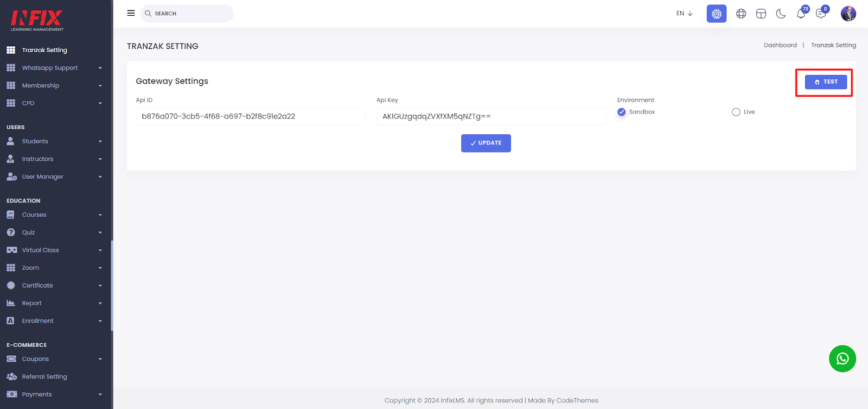Expand the Whatsapp Support arrow
Viewport: 868px width, 409px height.
[100, 68]
